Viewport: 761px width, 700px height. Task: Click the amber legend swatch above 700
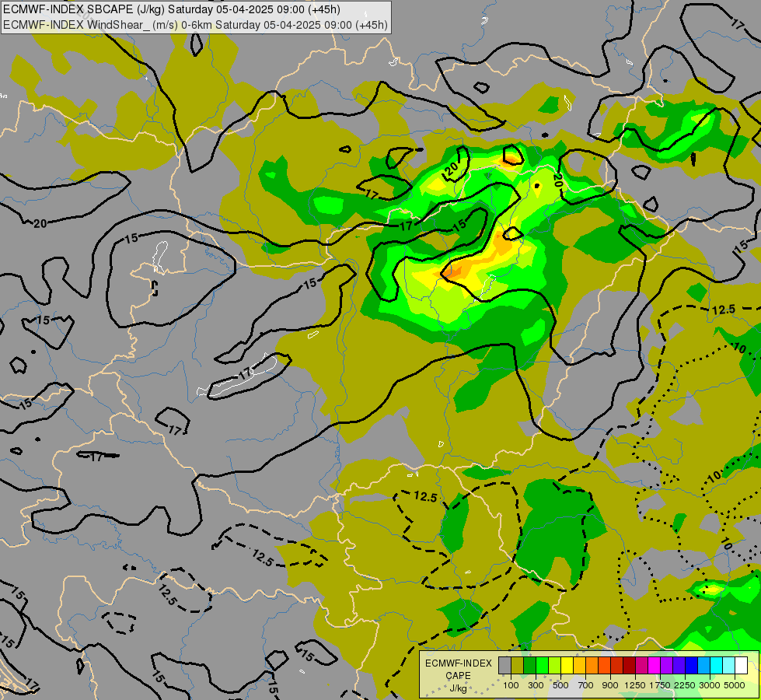[x=579, y=665]
